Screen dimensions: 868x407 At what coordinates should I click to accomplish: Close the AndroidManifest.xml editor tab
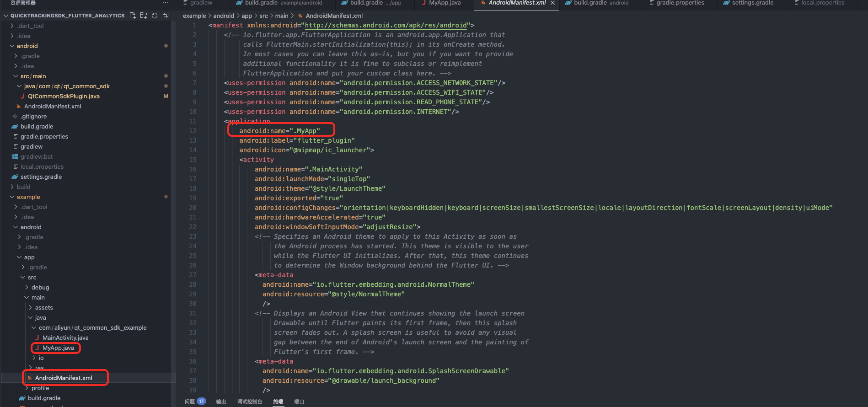552,3
